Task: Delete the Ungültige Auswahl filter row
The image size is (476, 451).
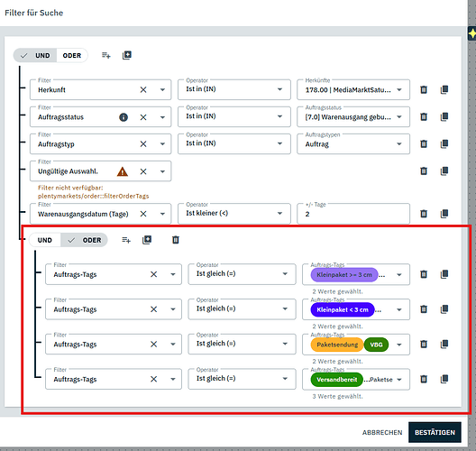Action: (x=424, y=171)
